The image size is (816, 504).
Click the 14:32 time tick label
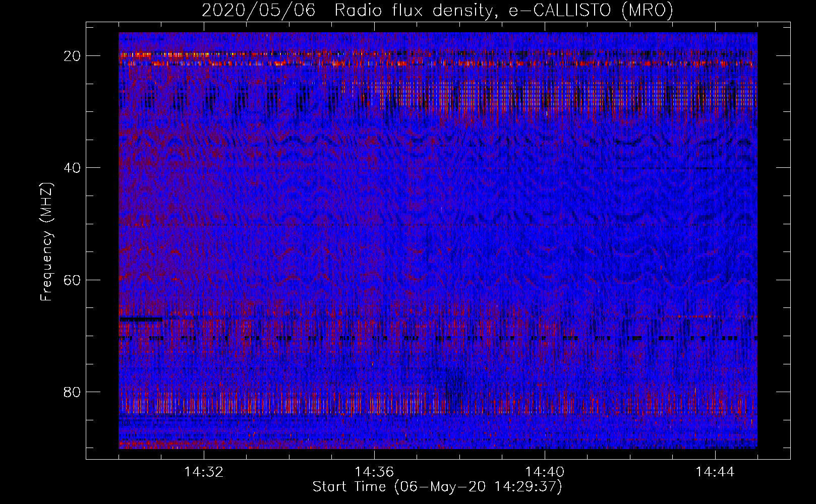pos(204,472)
